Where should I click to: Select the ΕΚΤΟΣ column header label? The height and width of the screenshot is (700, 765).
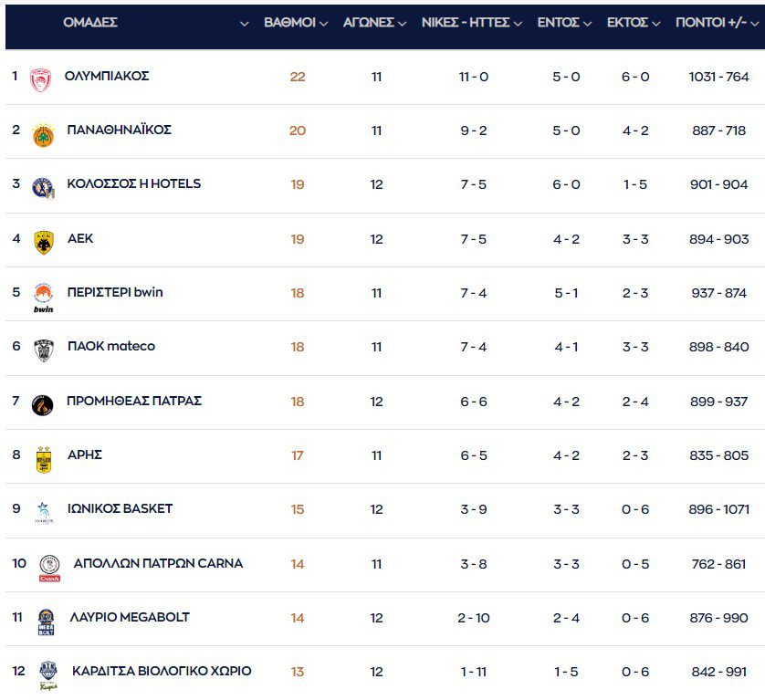coord(627,23)
